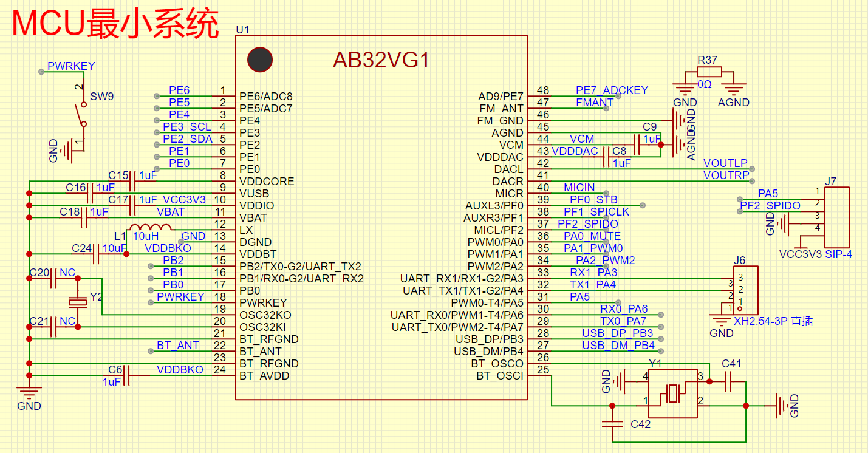Select the J6 XH2.54-3P connector body
The height and width of the screenshot is (453, 868).
coord(746,290)
